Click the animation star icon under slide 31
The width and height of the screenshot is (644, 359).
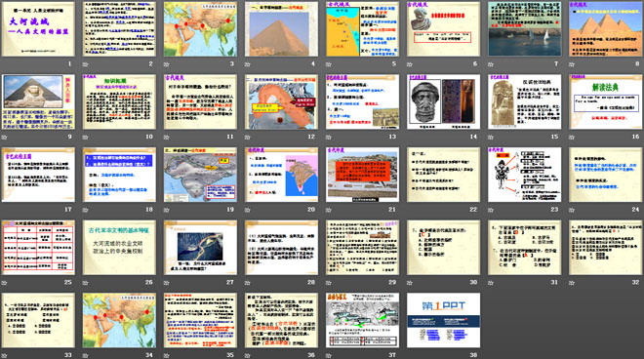491,283
